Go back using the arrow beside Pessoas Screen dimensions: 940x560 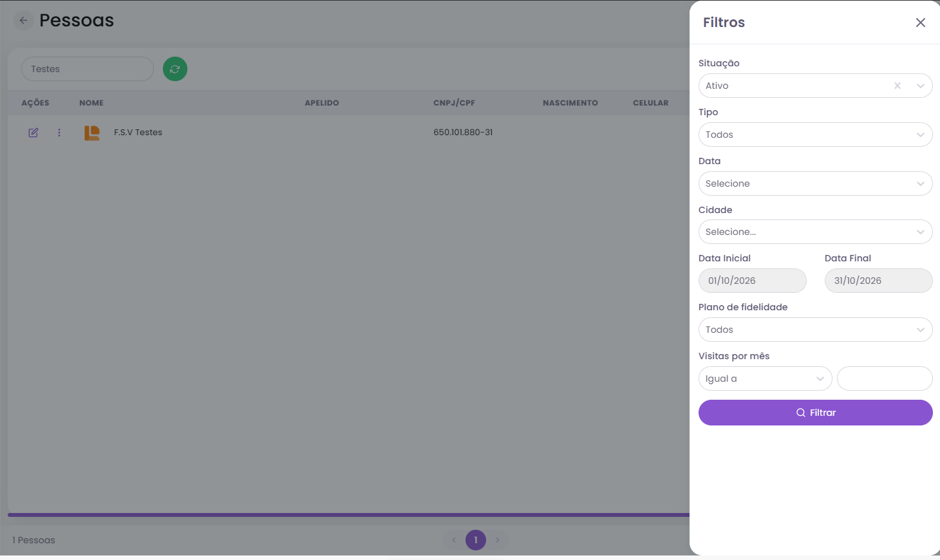coord(24,21)
